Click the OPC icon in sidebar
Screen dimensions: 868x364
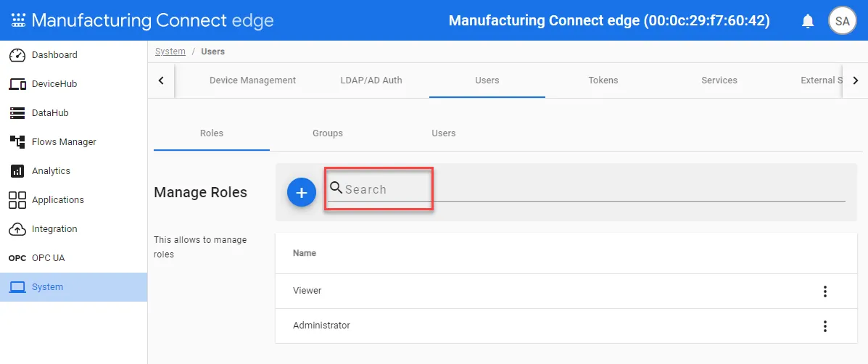17,258
